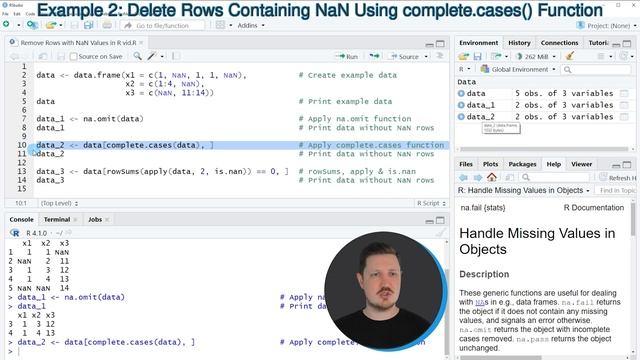The height and width of the screenshot is (360, 640).
Task: Open the R language selector dropdown
Action: pyautogui.click(x=464, y=69)
